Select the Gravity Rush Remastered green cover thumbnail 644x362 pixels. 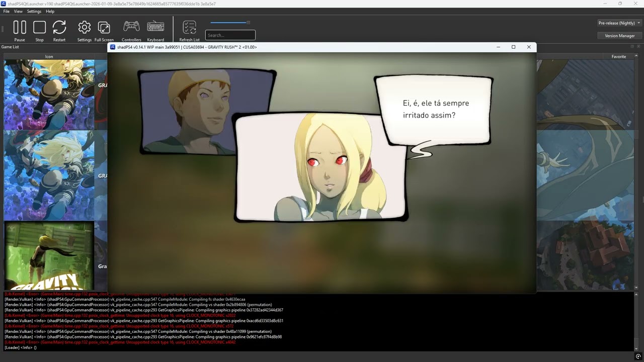49,255
